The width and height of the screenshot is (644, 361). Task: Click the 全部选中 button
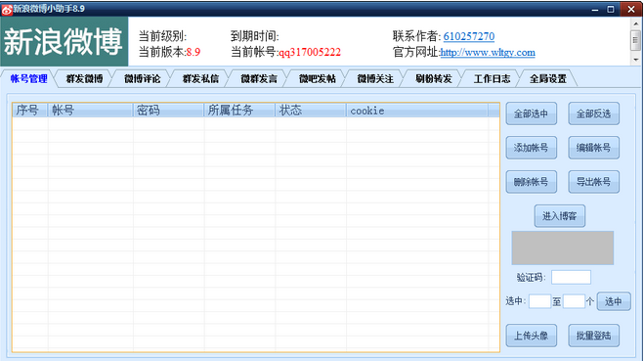[x=531, y=113]
